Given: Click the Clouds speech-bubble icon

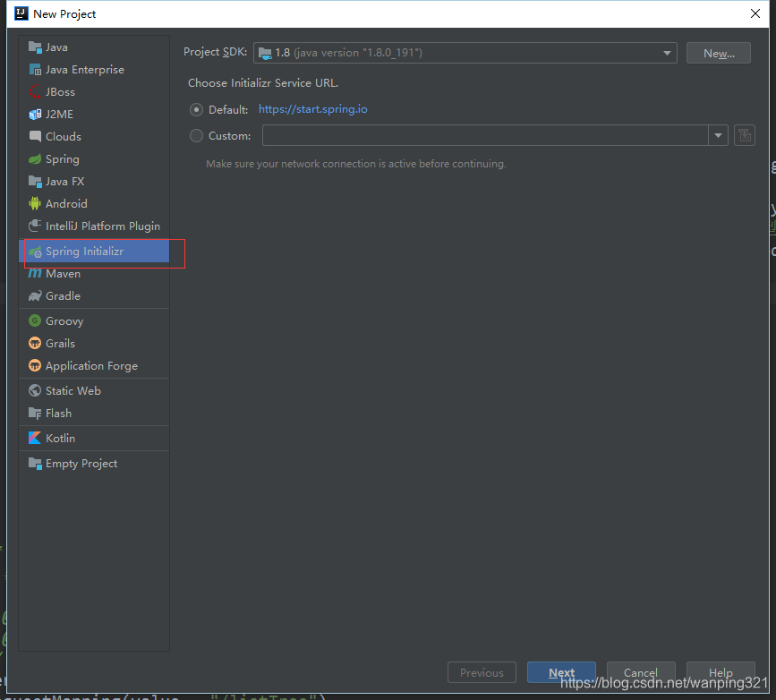Looking at the screenshot, I should 35,137.
